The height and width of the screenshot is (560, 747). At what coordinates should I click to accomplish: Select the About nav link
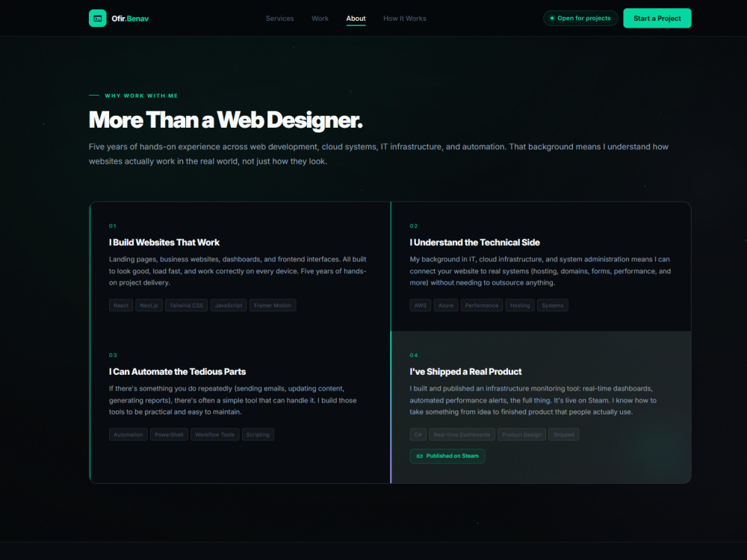(356, 19)
